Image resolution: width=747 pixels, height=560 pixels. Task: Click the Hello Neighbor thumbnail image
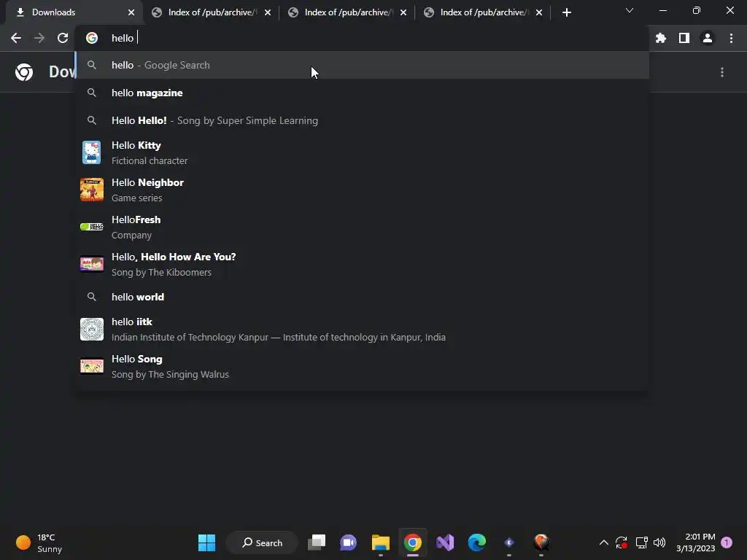pyautogui.click(x=91, y=190)
